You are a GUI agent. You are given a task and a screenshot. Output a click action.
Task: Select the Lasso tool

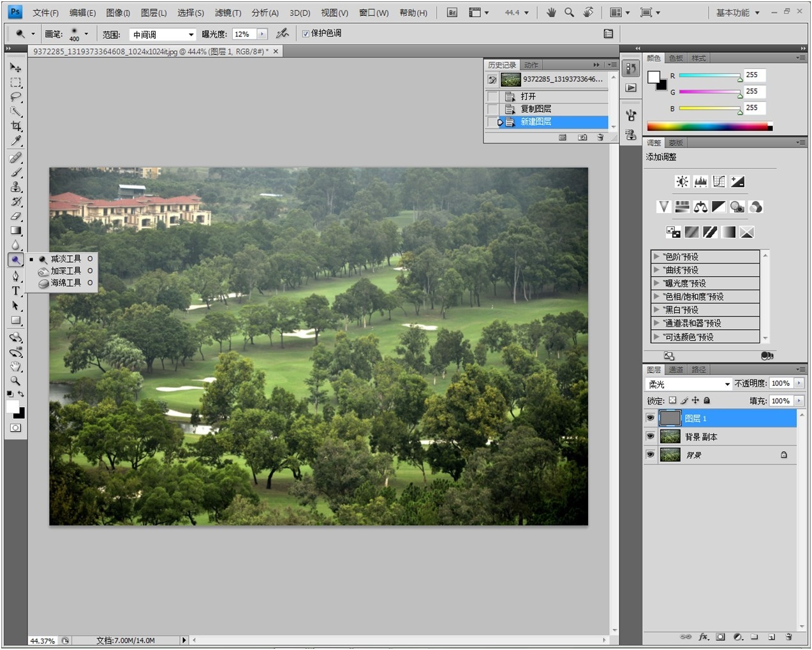click(16, 97)
